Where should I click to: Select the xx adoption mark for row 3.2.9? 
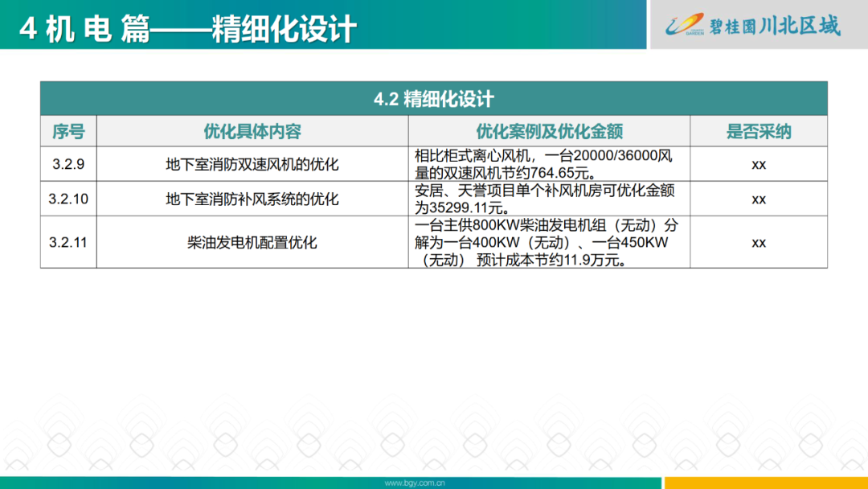click(756, 163)
